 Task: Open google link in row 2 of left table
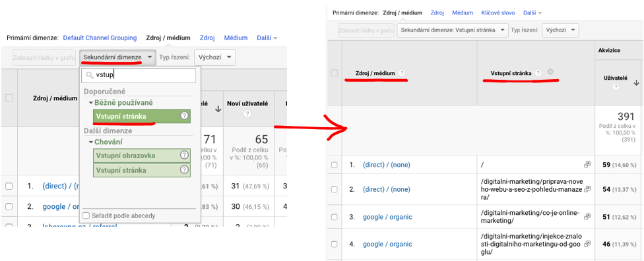[61, 206]
